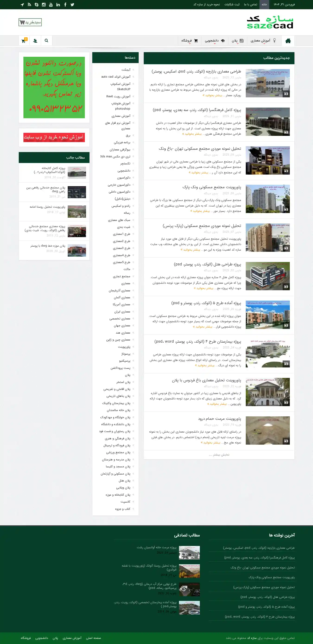Open the user login icon

tap(35, 41)
